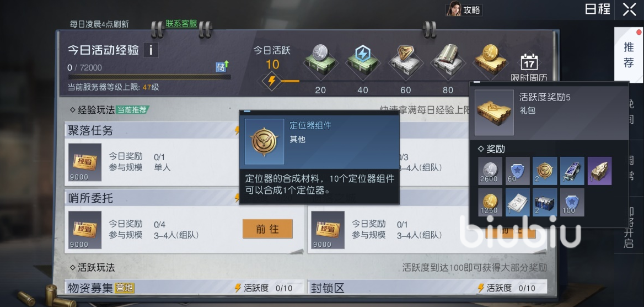Select the 1250 gold coin reward
Screen dimensions: 644x307
click(x=490, y=203)
